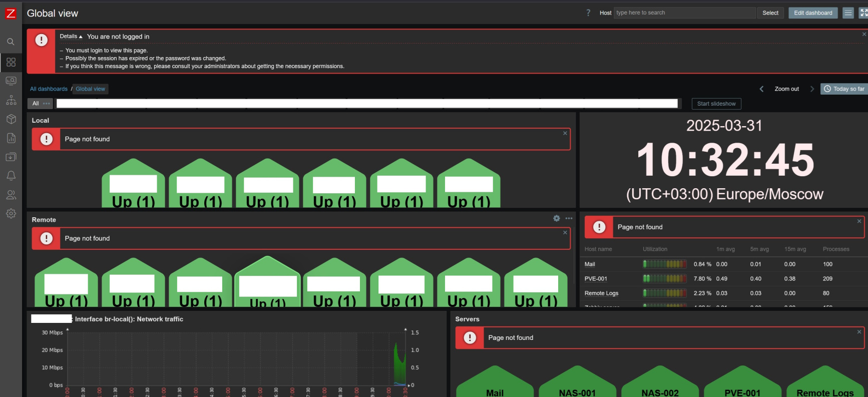Open the Services section icon in sidebar

tap(11, 100)
